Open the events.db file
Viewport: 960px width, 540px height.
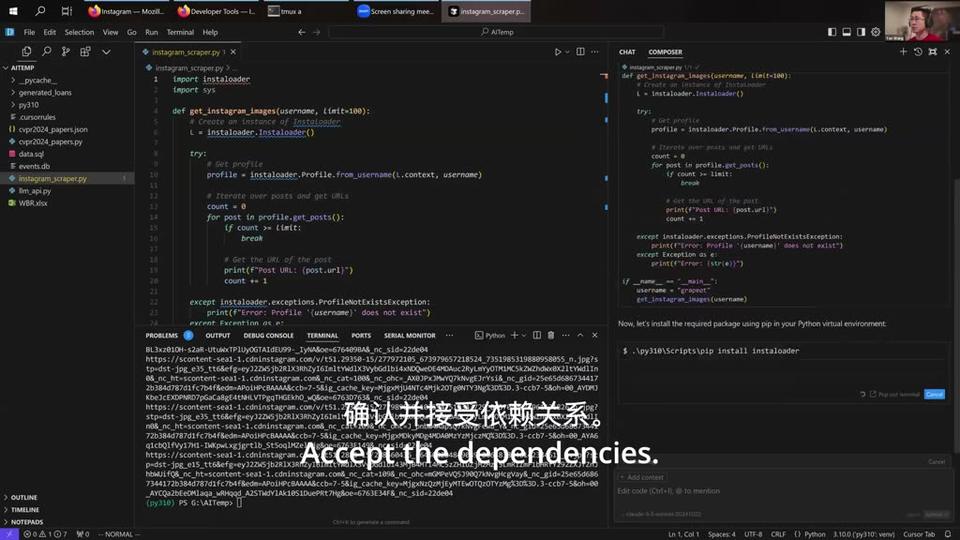pyautogui.click(x=67, y=166)
